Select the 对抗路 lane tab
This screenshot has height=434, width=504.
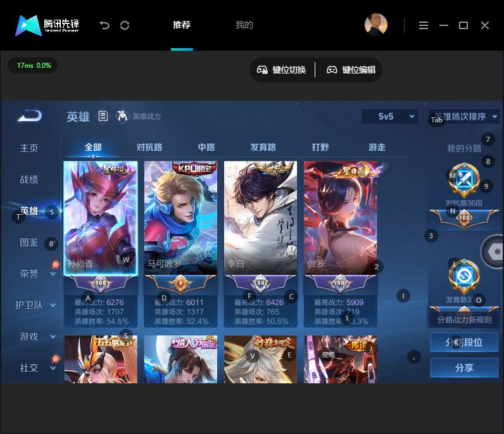(x=149, y=148)
